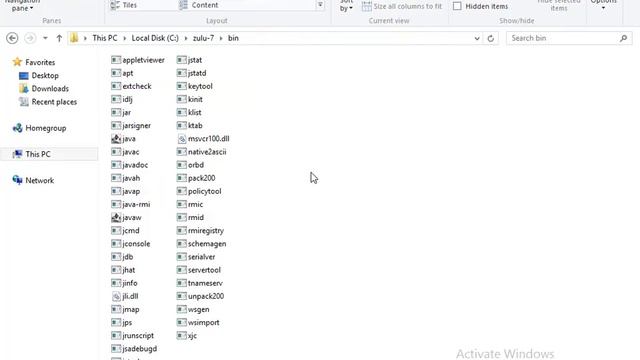The height and width of the screenshot is (360, 640).
Task: Select the xjc file icon
Action: (182, 336)
